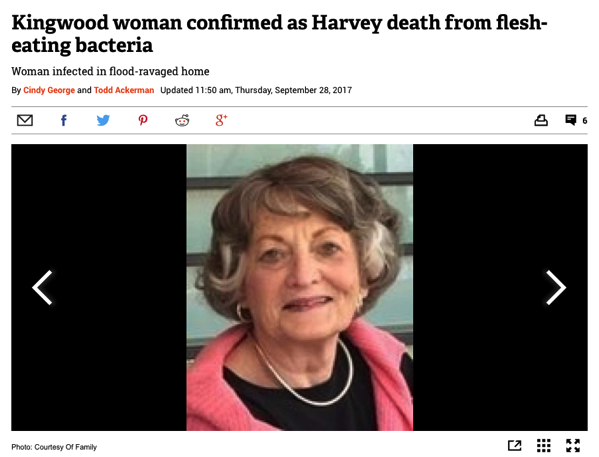Show gallery thumbnail grid view
599x457 pixels.
[x=544, y=445]
